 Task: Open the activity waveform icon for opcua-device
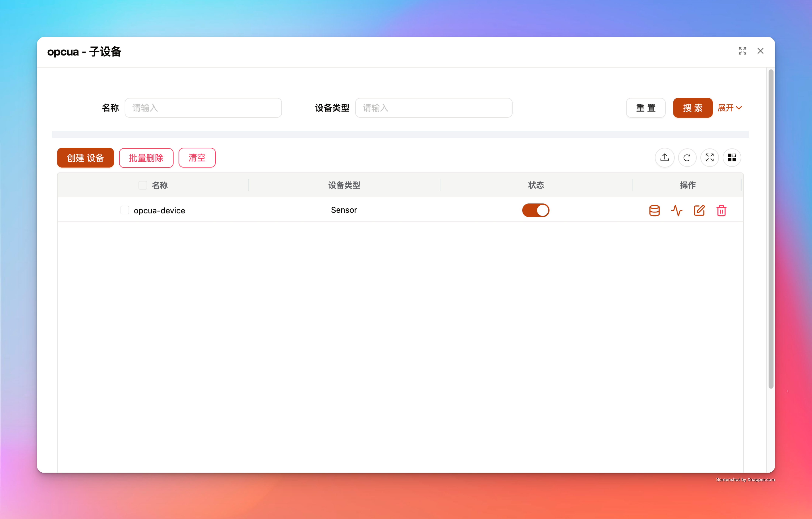[676, 210]
